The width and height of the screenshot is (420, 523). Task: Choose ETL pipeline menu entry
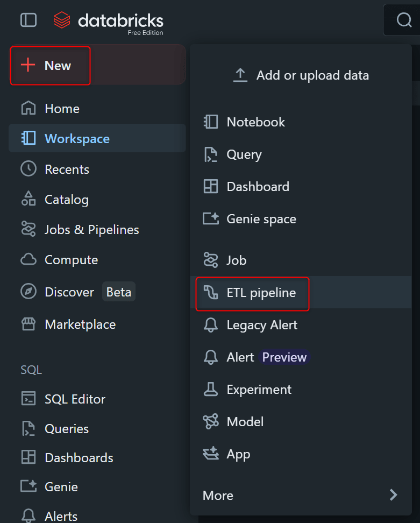(261, 293)
